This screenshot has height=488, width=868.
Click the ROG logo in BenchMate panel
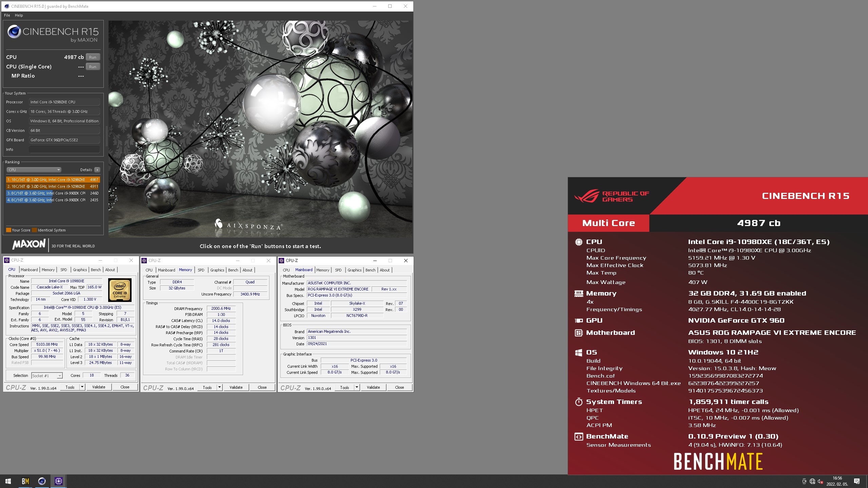(587, 196)
